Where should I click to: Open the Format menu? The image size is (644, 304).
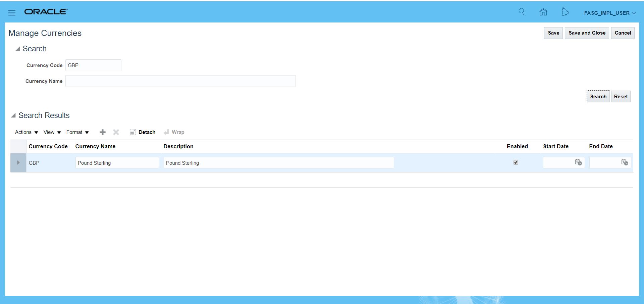click(x=77, y=132)
